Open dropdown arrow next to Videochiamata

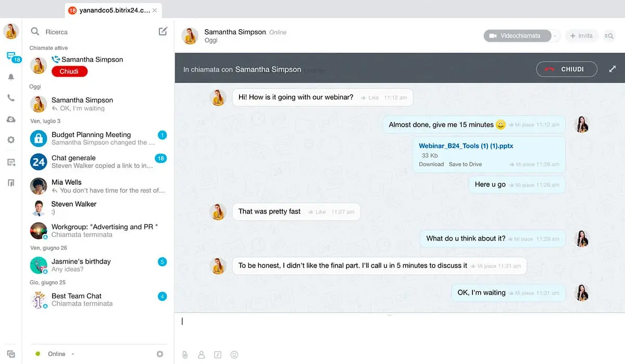coord(556,36)
